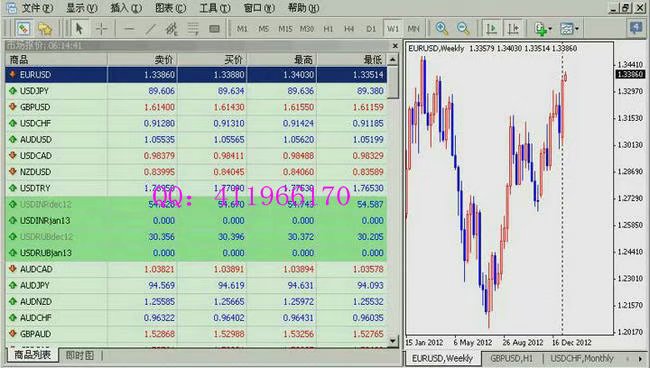650x368 pixels.
Task: Open the indicators list dropdown arrow
Action: point(550,29)
